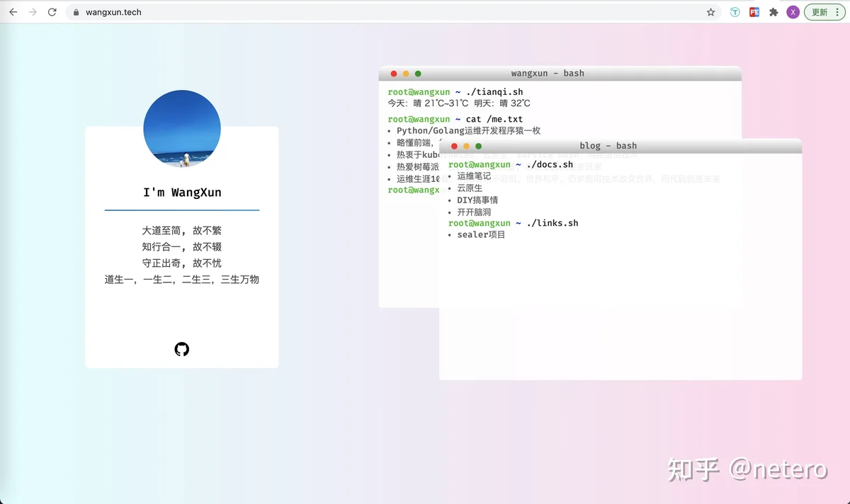Open the GitHub icon on profile card
Screen dimensions: 850x504
tap(182, 349)
